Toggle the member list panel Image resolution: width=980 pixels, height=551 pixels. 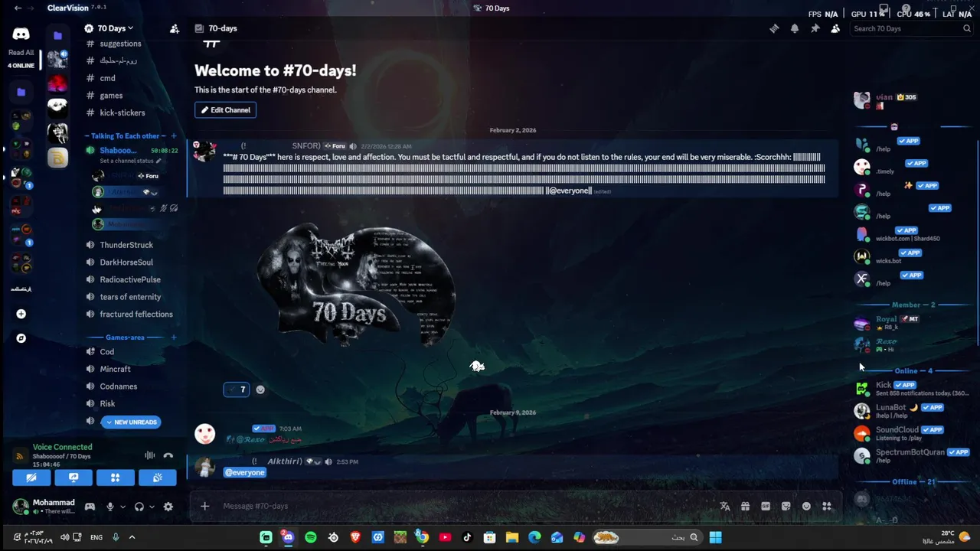835,28
